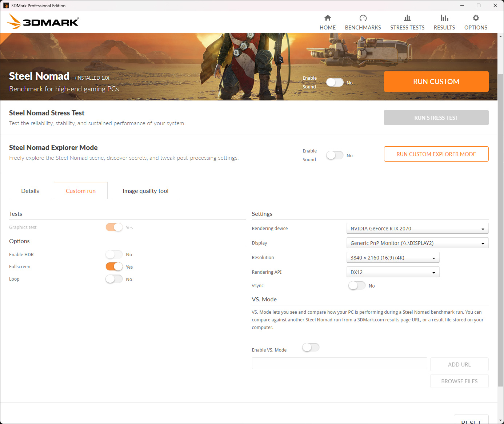Click the scrollbar down arrow

(x=501, y=421)
